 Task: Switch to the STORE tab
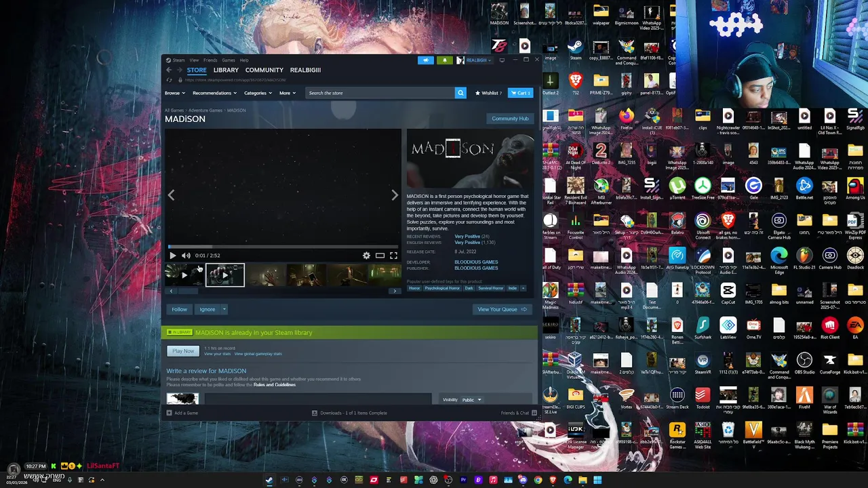click(x=197, y=70)
